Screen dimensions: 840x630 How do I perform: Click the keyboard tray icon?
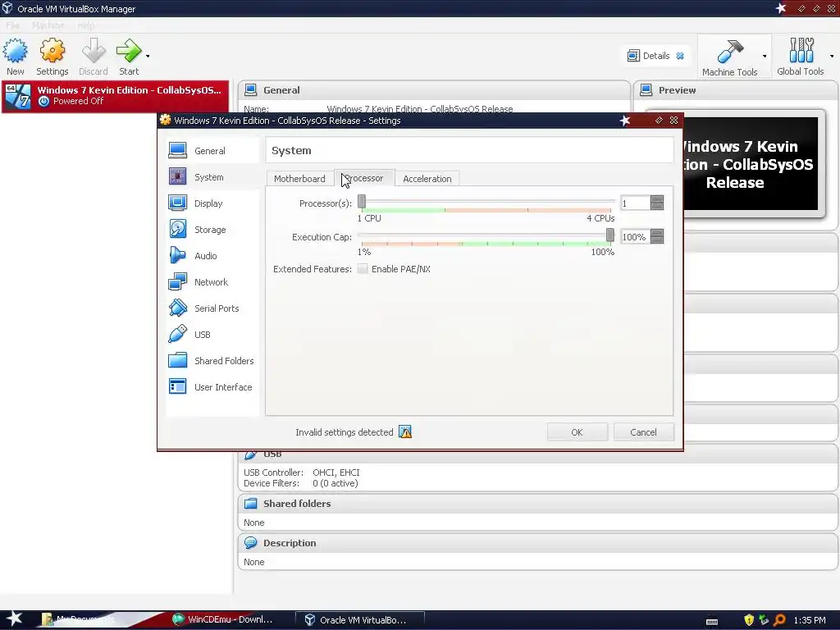click(x=712, y=622)
